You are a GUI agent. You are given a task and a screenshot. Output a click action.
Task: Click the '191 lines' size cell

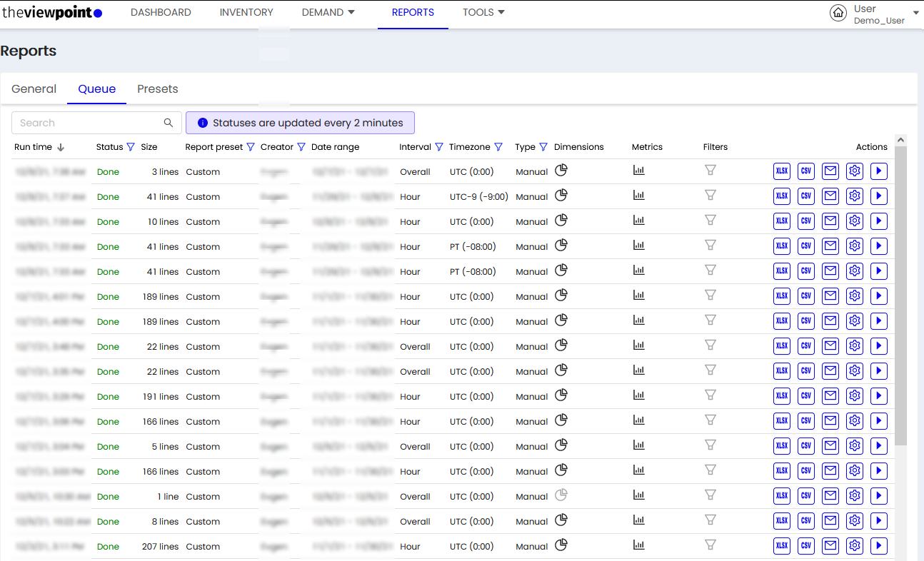[161, 397]
